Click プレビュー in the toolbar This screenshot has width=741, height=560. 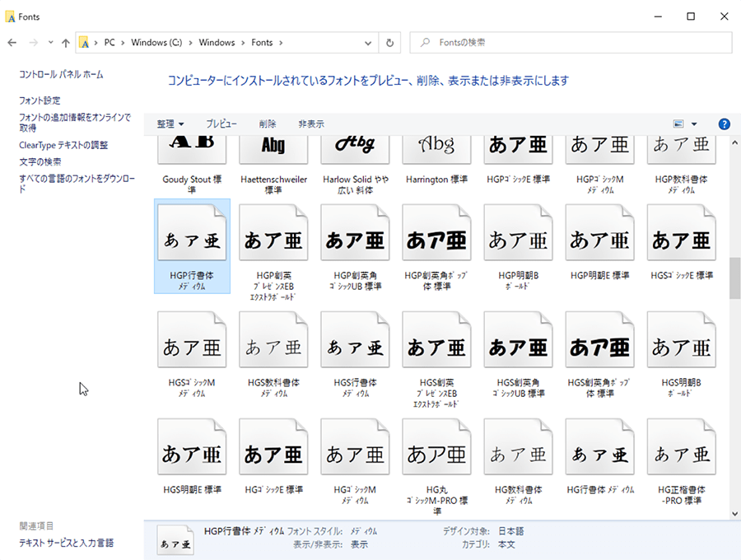(x=221, y=124)
